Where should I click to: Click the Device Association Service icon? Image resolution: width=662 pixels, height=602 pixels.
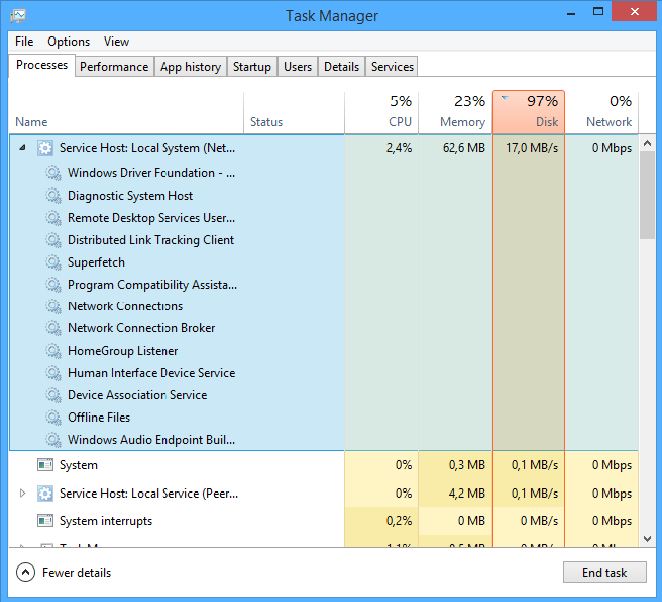click(54, 395)
